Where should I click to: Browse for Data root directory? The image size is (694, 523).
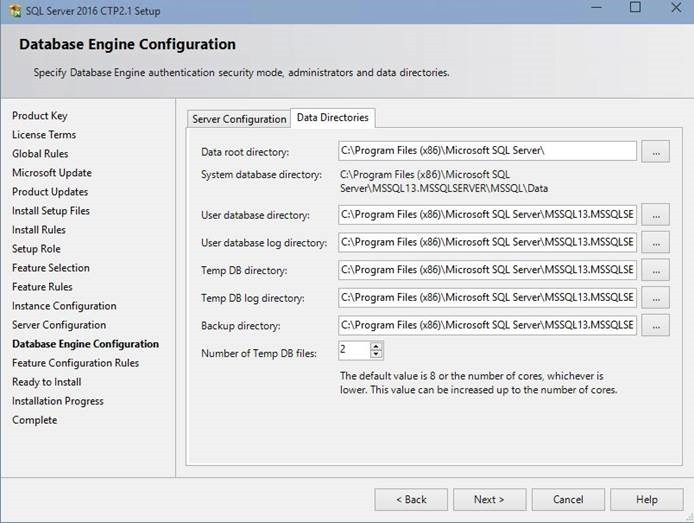point(655,151)
